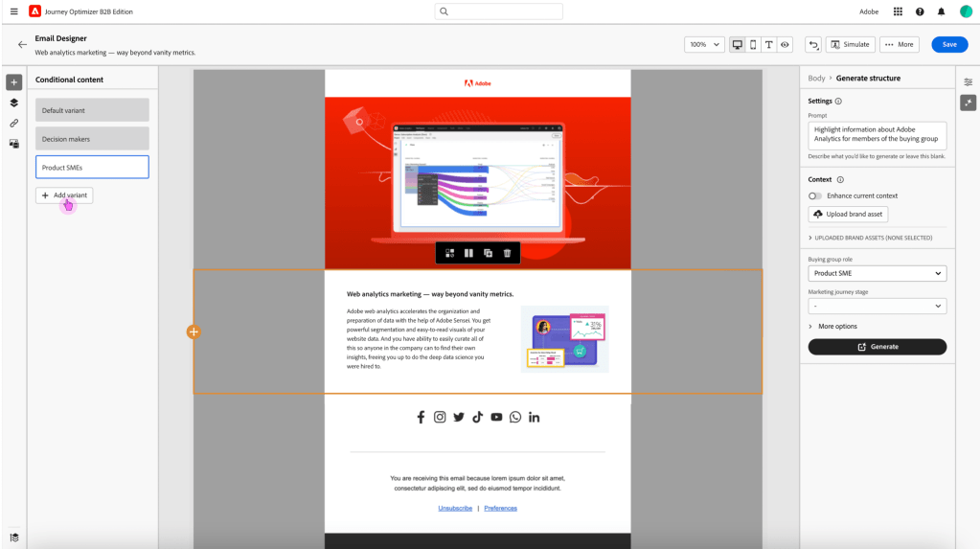Toggle the live preview eye icon
The width and height of the screenshot is (980, 549).
pos(785,44)
